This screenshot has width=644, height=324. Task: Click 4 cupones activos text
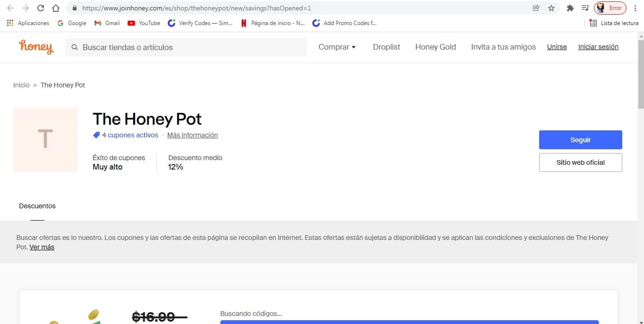coord(130,135)
